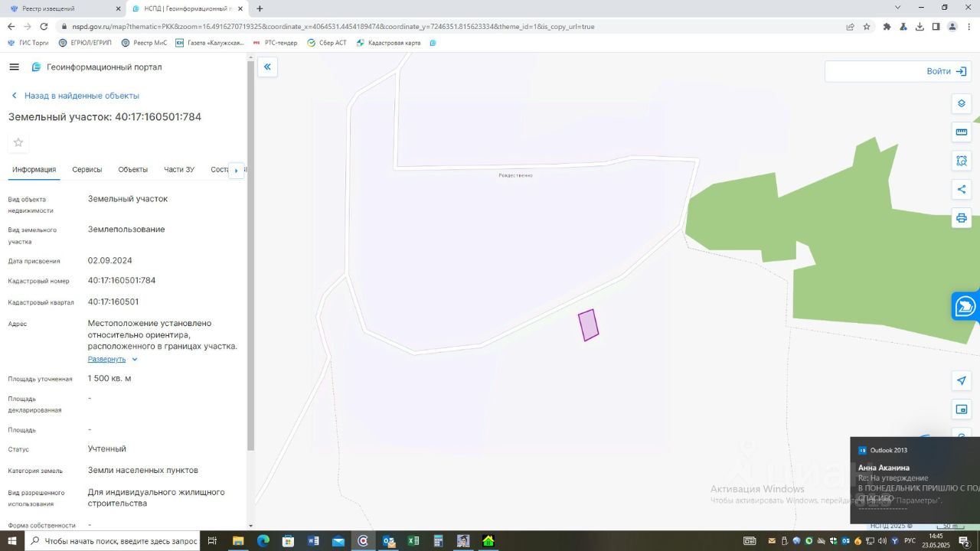Select the 1 500 кв. м area value
980x551 pixels.
pyautogui.click(x=109, y=379)
